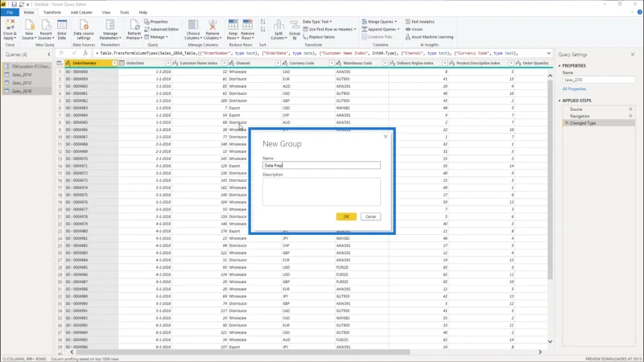Click the Close & Apply icon

click(x=10, y=30)
